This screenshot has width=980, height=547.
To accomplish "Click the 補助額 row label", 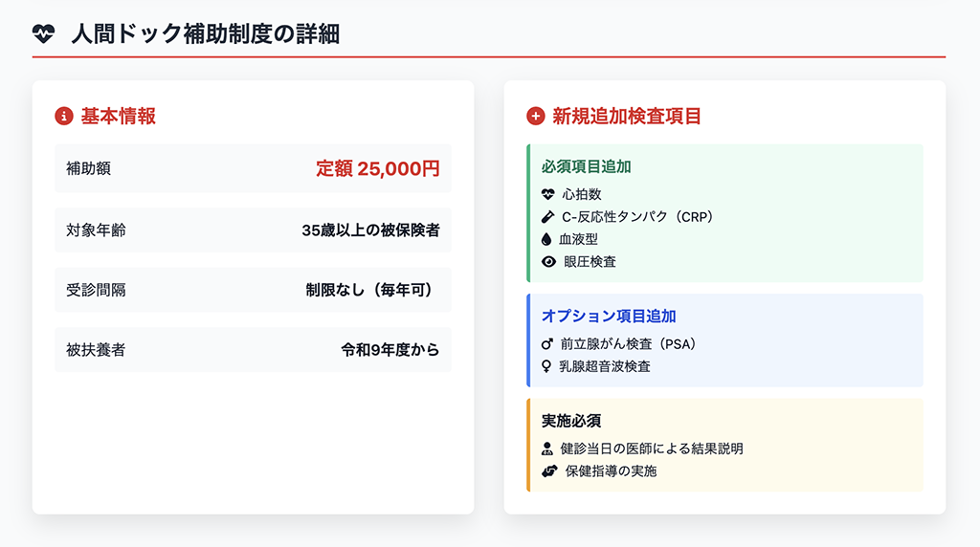I will coord(89,168).
